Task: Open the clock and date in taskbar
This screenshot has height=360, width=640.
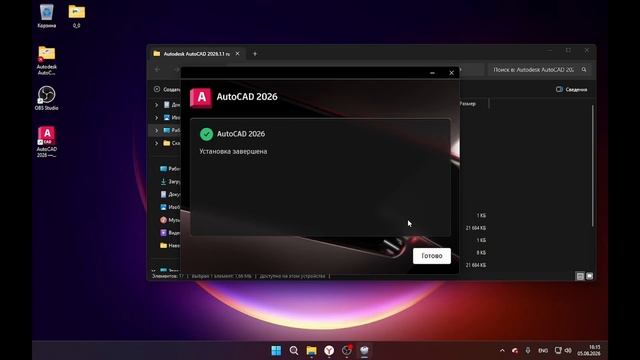Action: point(589,351)
